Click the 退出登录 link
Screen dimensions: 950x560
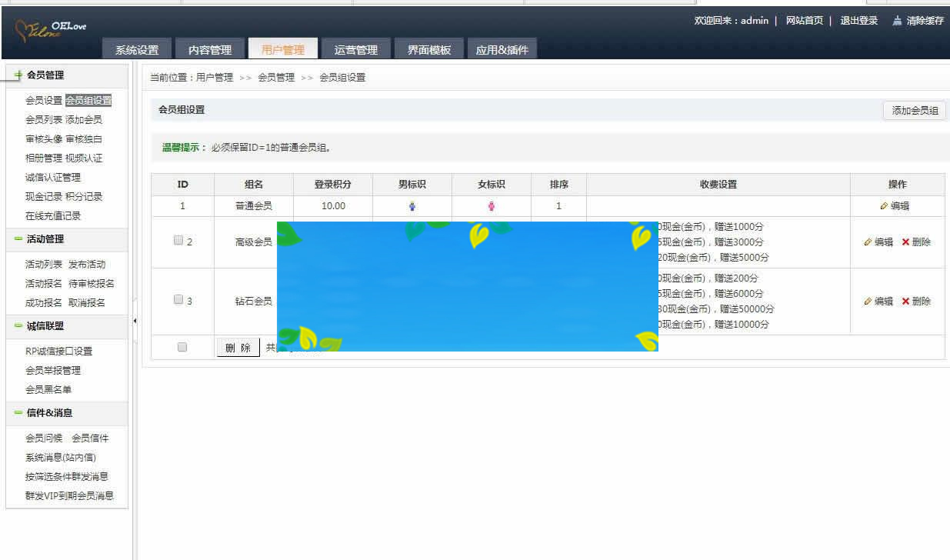856,21
